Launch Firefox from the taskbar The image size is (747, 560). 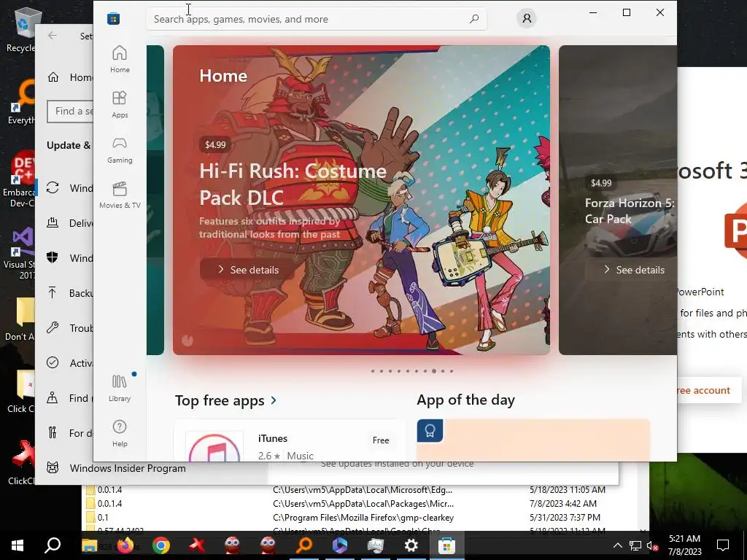coord(125,545)
